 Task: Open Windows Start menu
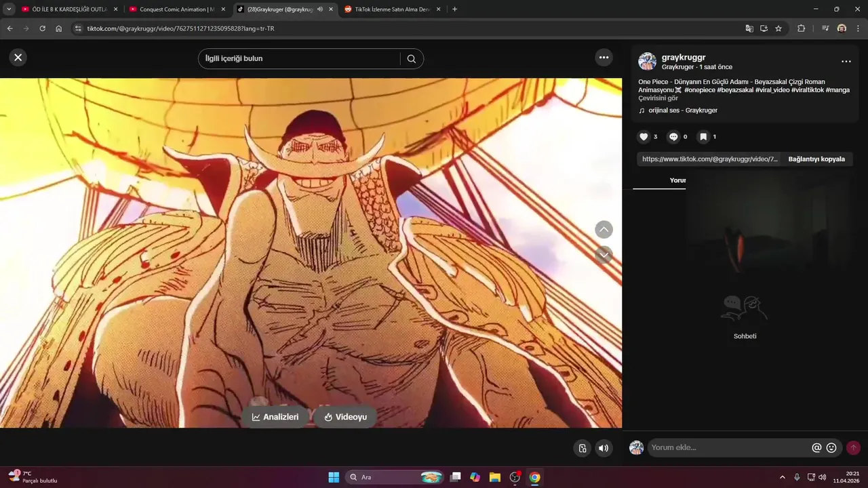click(x=334, y=477)
